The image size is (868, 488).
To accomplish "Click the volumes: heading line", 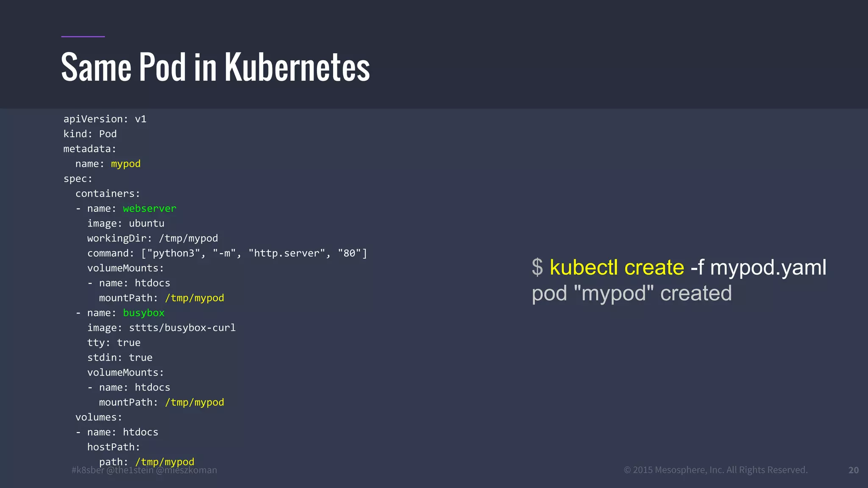I will 99,417.
